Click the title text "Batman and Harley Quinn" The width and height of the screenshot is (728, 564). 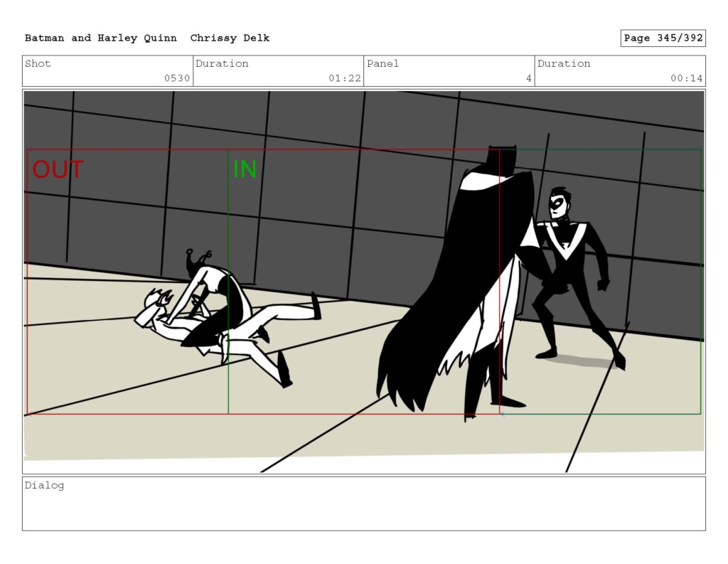tap(101, 38)
